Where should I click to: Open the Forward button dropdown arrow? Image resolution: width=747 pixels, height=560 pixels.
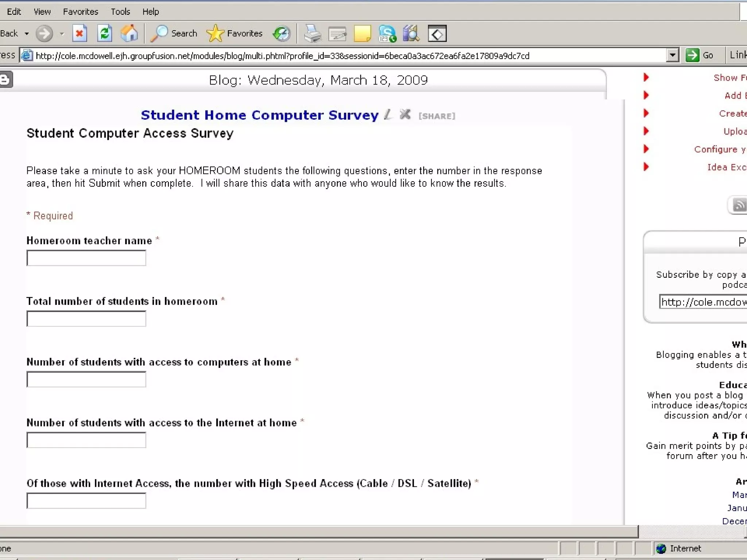click(x=62, y=34)
